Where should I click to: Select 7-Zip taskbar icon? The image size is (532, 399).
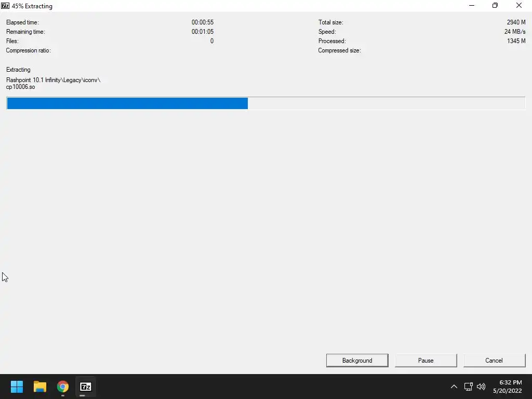[x=86, y=387]
